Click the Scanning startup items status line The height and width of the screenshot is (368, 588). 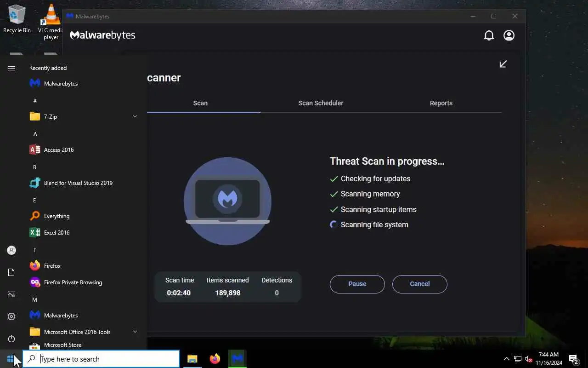point(373,209)
